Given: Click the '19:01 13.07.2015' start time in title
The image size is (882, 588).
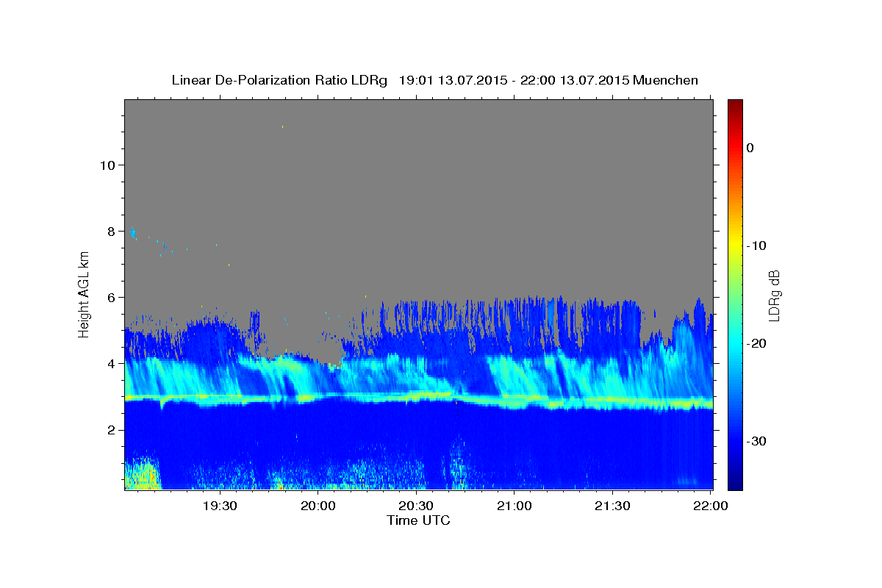Looking at the screenshot, I should tap(453, 80).
